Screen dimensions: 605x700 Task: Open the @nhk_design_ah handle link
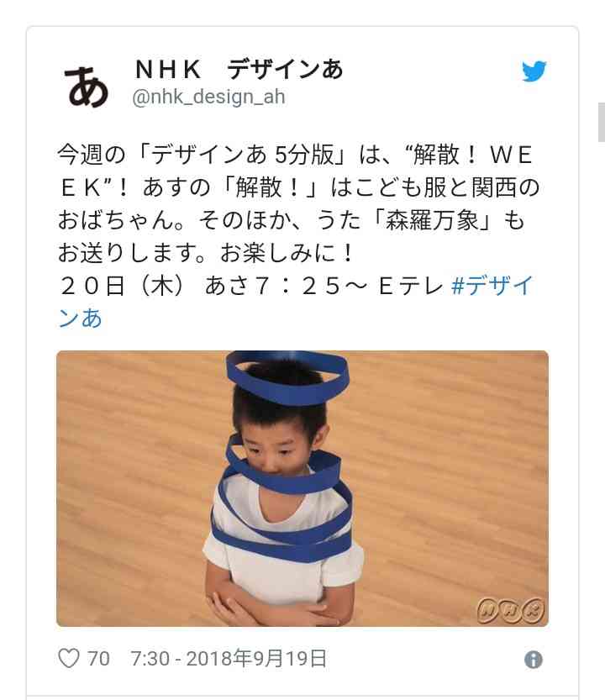point(208,97)
